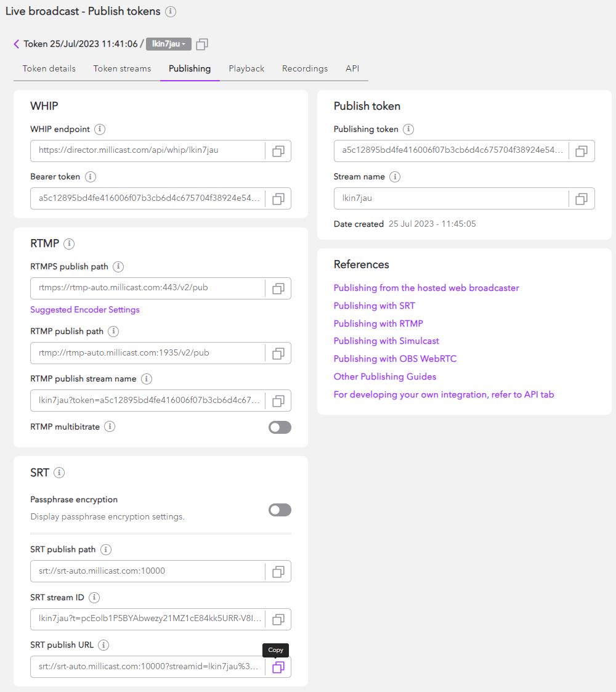Show info about SRT stream ID
The width and height of the screenshot is (616, 692).
pos(94,597)
